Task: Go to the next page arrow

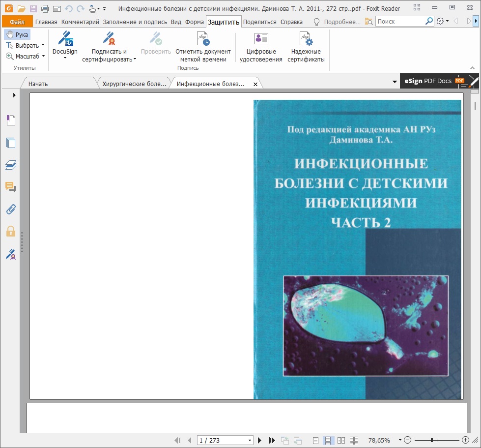Action: 259,440
